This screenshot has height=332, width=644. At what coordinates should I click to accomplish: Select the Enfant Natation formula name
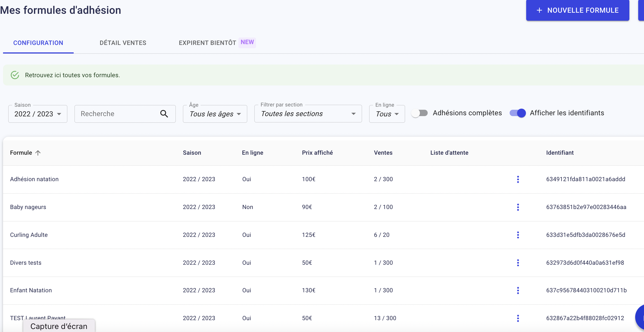[x=31, y=290]
